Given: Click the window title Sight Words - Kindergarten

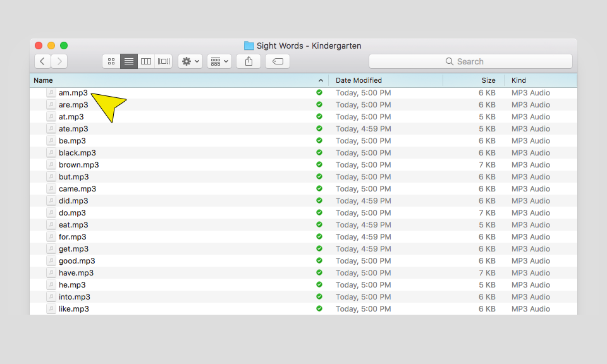Looking at the screenshot, I should click(x=309, y=45).
